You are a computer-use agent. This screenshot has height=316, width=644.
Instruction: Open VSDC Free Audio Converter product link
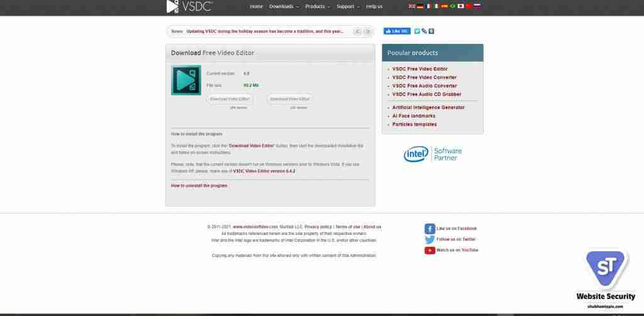tap(425, 86)
